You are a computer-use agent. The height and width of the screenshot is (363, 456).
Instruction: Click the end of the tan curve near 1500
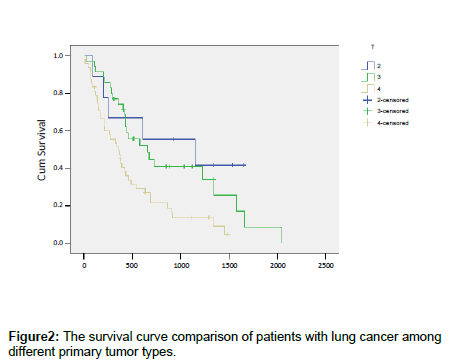(228, 235)
